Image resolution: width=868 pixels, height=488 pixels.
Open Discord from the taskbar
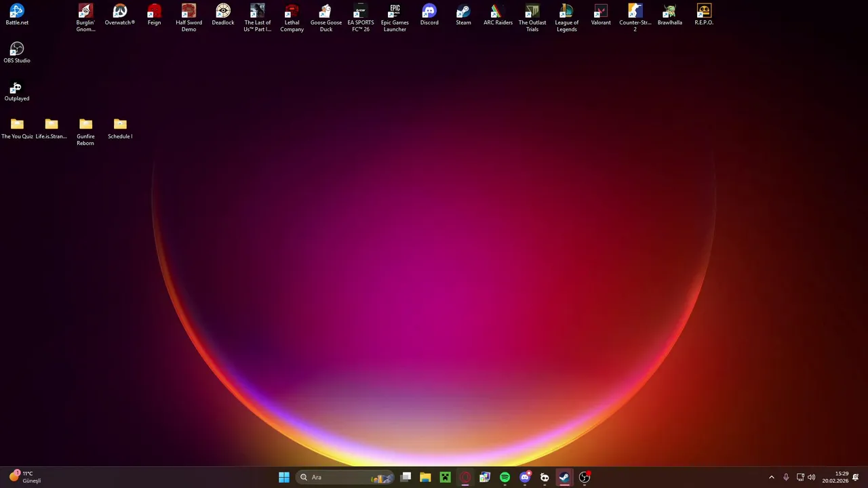[525, 477]
